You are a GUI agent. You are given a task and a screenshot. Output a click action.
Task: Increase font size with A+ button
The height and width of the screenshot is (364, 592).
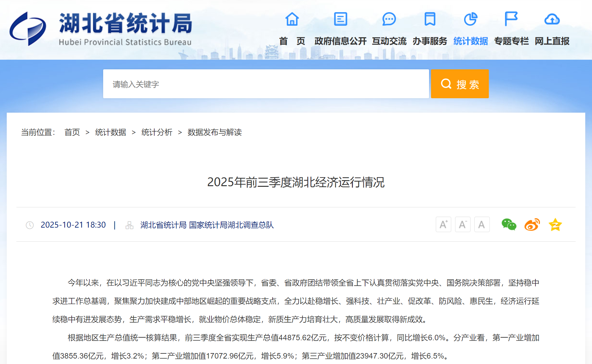[x=443, y=224]
